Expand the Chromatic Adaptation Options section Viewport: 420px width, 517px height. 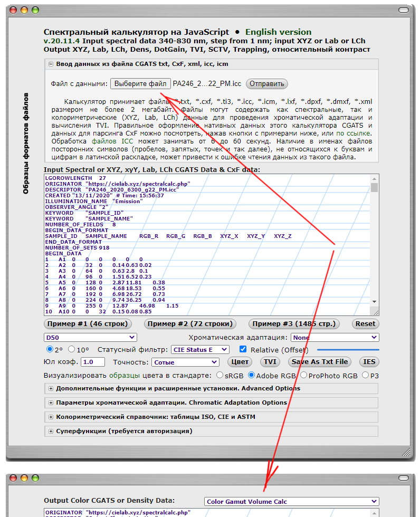coord(51,403)
